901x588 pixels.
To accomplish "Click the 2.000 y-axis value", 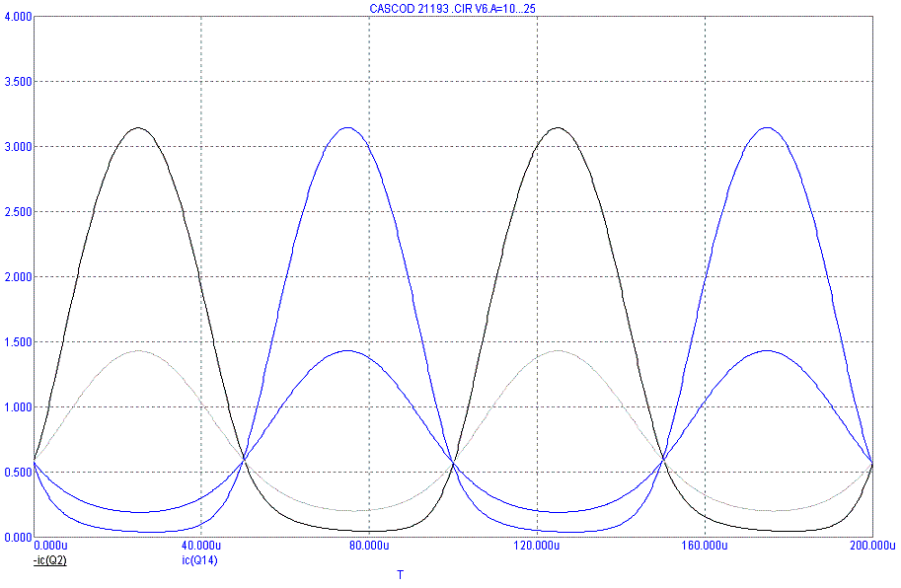I will click(18, 277).
